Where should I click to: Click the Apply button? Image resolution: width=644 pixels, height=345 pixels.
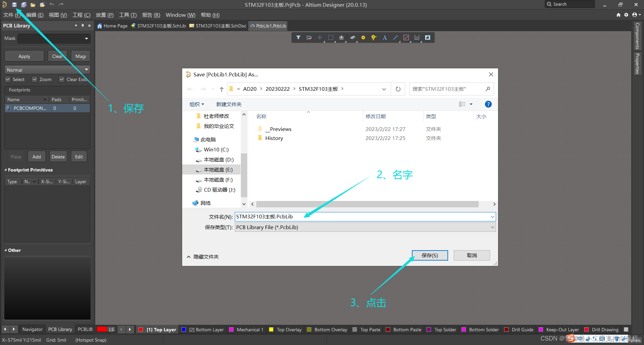(24, 56)
